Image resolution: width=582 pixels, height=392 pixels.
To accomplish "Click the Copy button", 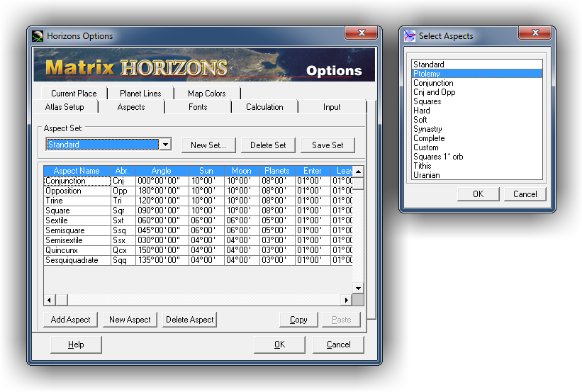I will coord(298,320).
